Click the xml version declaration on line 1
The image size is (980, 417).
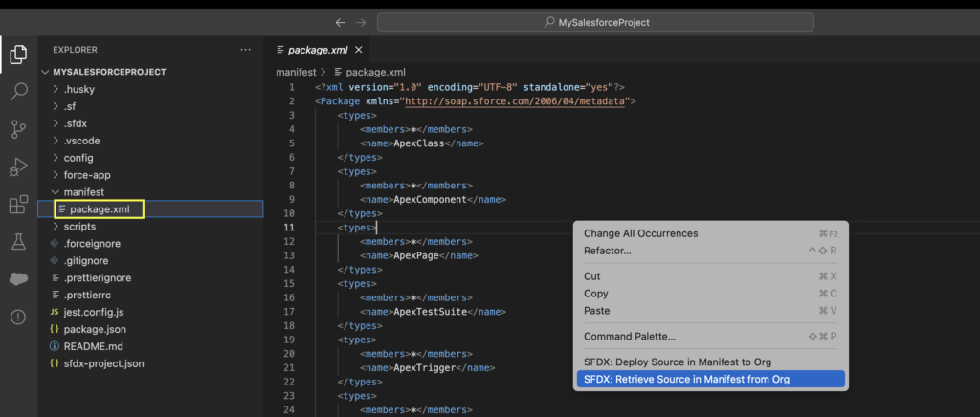469,87
